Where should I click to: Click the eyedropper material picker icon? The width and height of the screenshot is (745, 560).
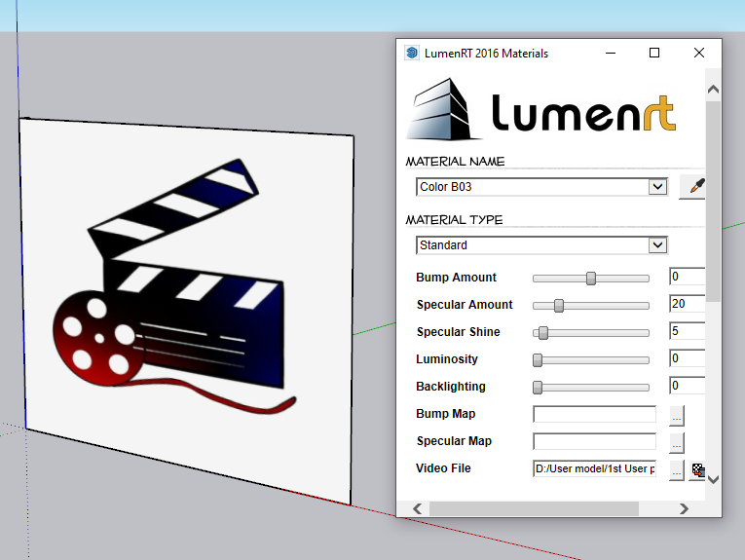tap(692, 187)
